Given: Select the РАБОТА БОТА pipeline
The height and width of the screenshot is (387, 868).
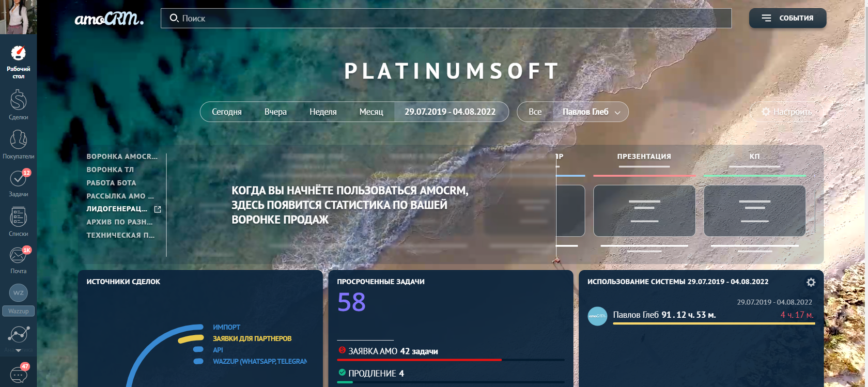Looking at the screenshot, I should [x=112, y=183].
